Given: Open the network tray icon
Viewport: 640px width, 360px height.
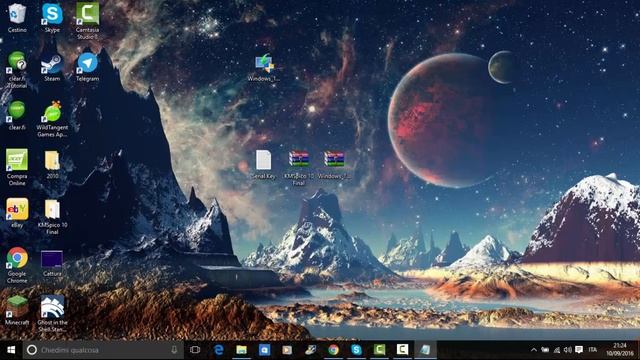Looking at the screenshot, I should [x=556, y=350].
